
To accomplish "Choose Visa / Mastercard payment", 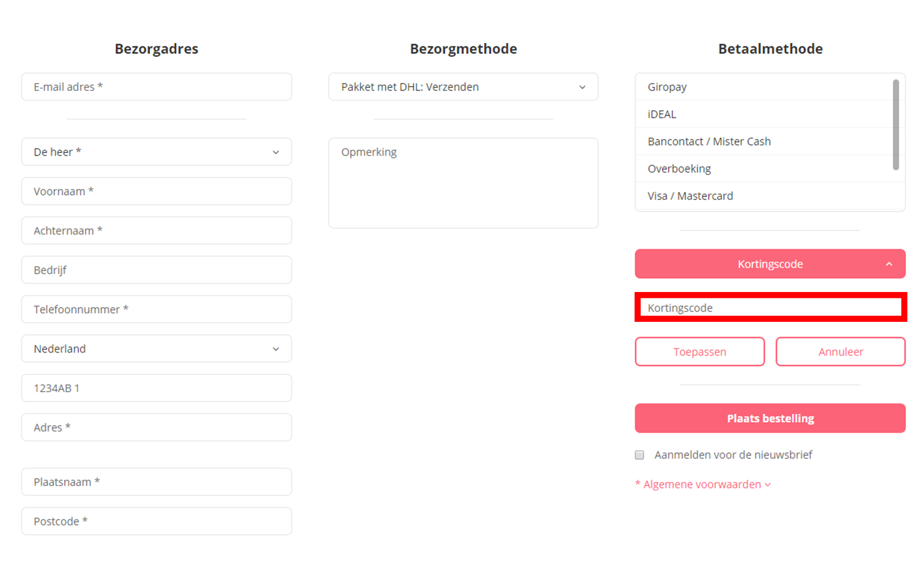I will [690, 196].
